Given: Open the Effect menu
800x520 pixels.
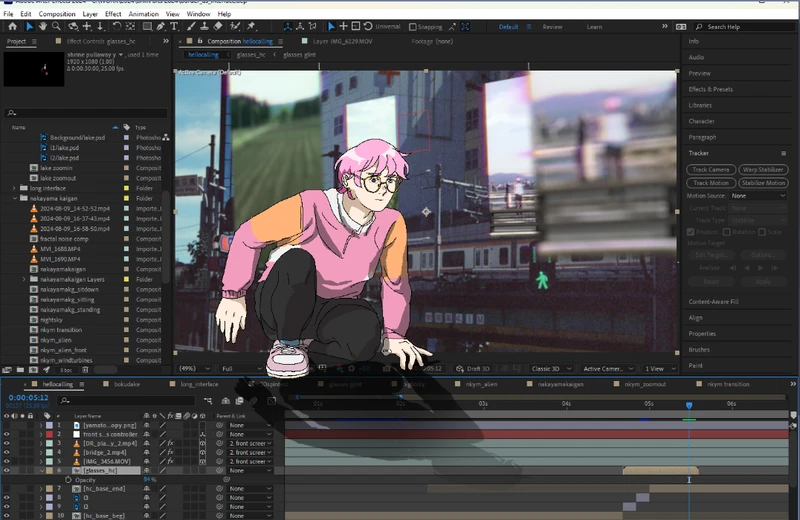Looking at the screenshot, I should (113, 14).
